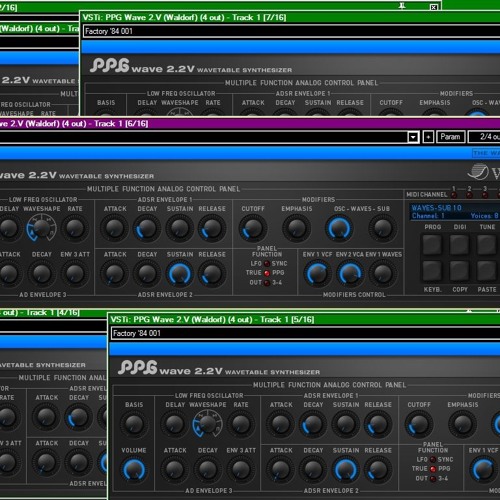Adjust upper Decay knob in 4/16 window
Viewport: 500px width, 500px height.
point(78,417)
